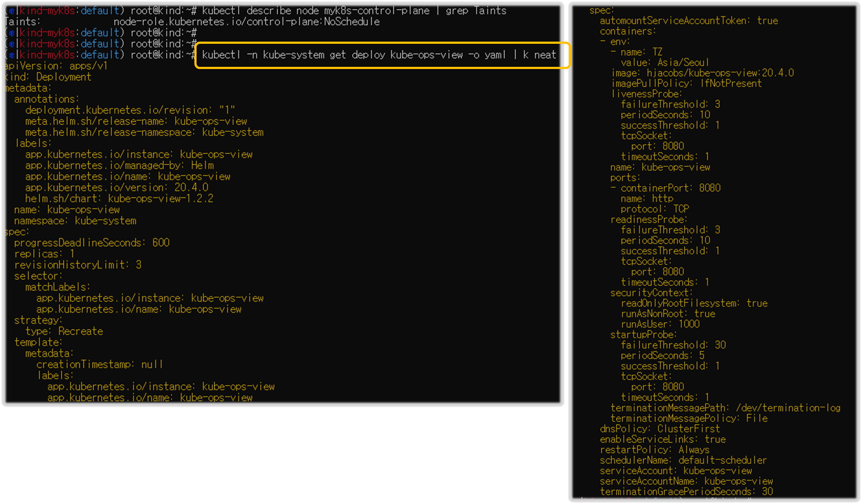Click 'replicas: 1' in the deployment spec

point(44,254)
